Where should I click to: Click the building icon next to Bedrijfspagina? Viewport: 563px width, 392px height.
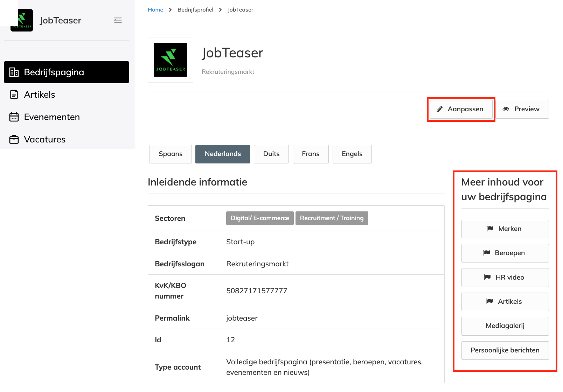(14, 72)
